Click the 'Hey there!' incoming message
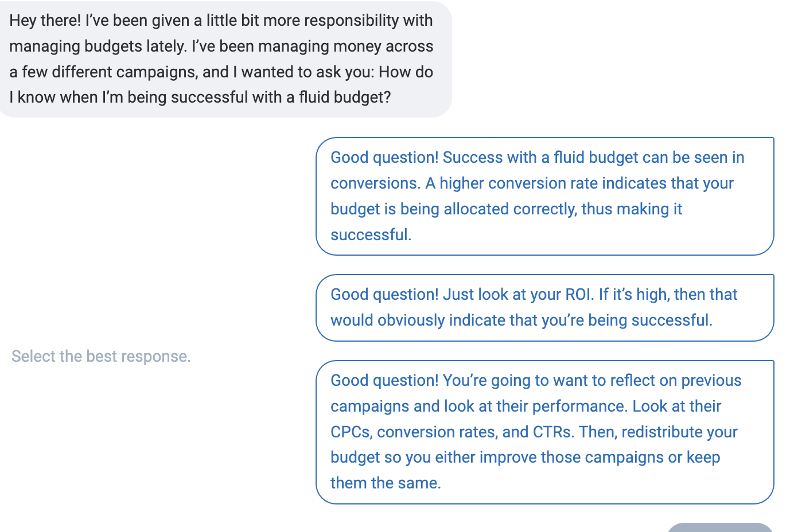794x532 pixels. (x=224, y=59)
